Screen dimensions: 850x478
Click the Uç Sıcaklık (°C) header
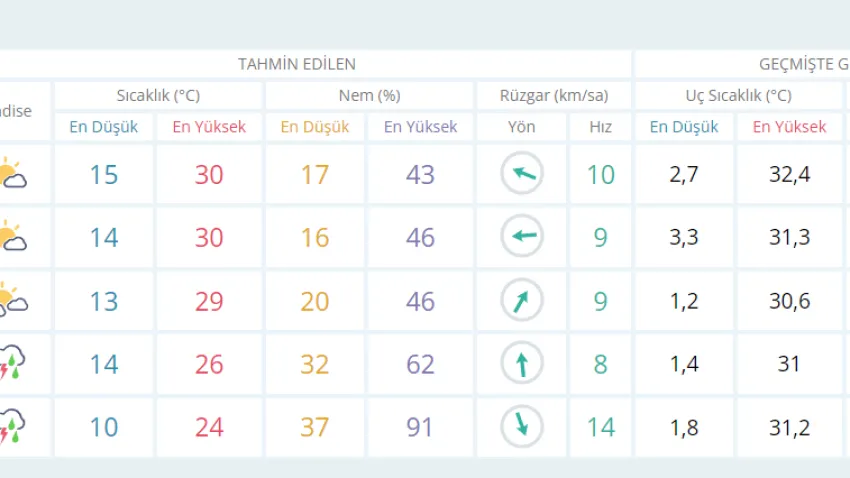(738, 96)
